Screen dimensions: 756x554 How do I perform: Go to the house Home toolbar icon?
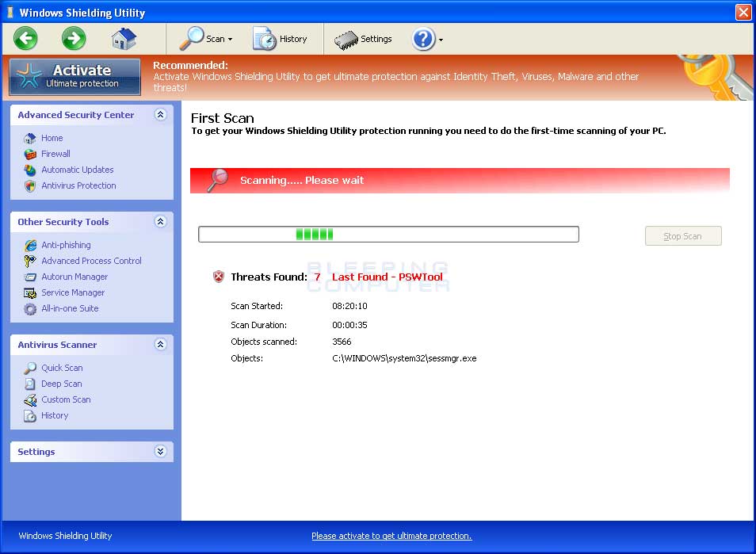coord(124,39)
